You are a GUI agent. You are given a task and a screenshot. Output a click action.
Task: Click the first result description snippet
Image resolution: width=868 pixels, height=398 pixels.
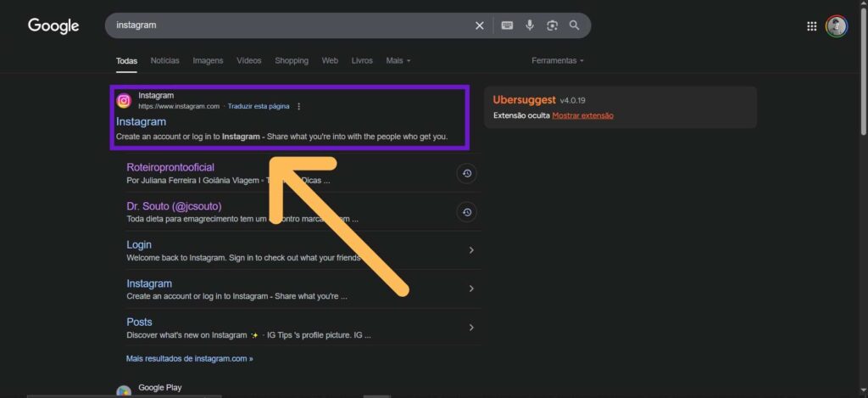tap(281, 137)
